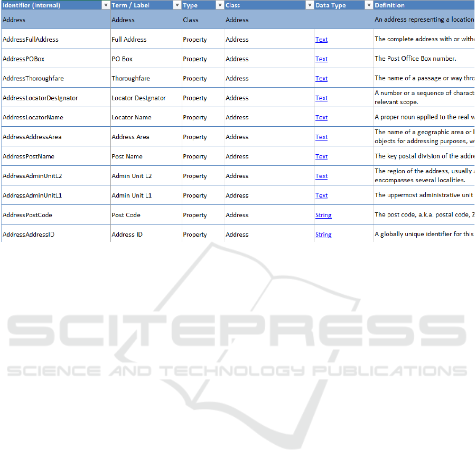Open the String link for AddressAddressID
This screenshot has height=468, width=476.
point(323,235)
